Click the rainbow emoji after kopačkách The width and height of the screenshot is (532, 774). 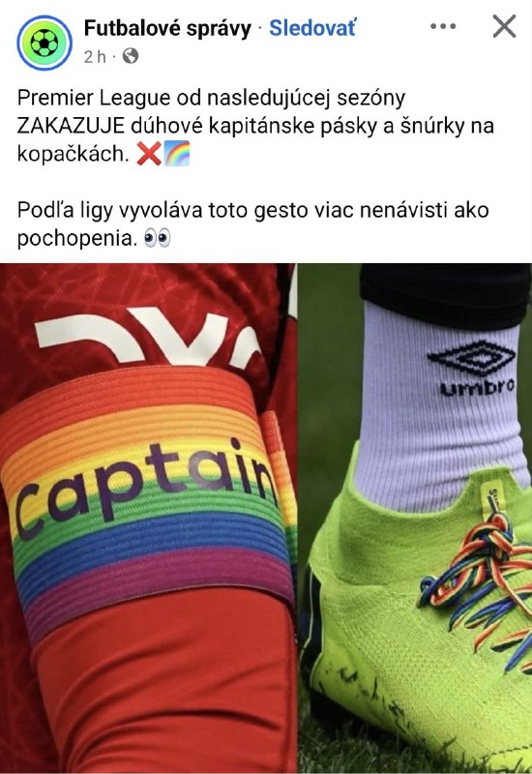click(177, 154)
